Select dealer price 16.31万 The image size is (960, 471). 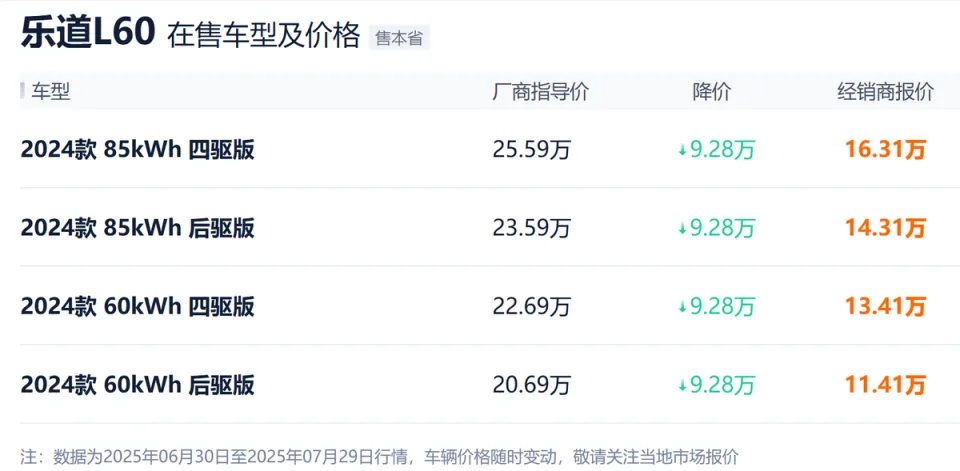[885, 149]
